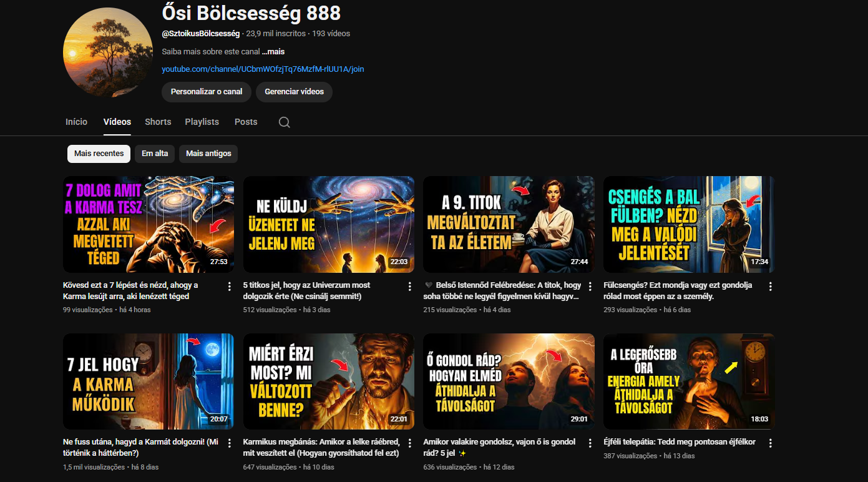Open options menu for '5 titkos jel' video
Image resolution: width=868 pixels, height=482 pixels.
(410, 287)
